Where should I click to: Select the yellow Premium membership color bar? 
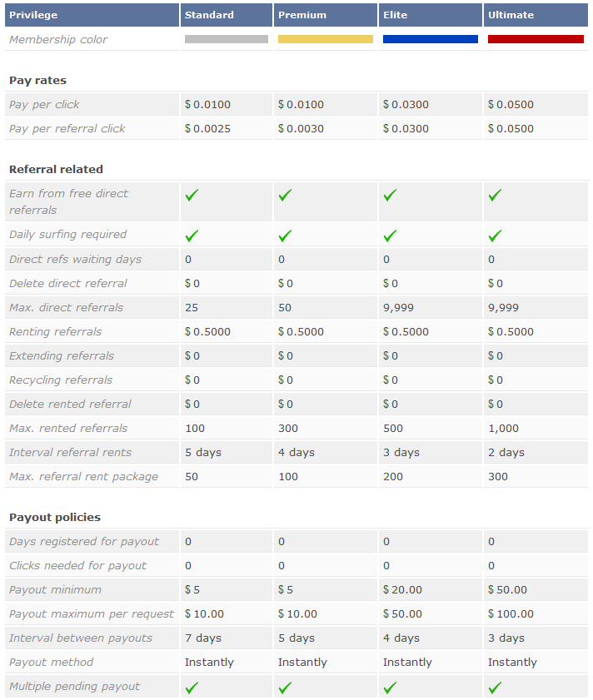[326, 39]
